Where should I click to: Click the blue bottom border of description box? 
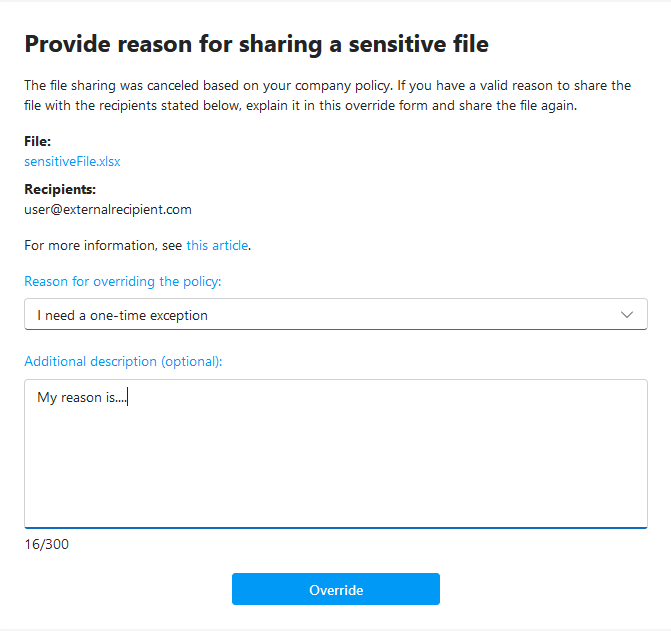click(335, 527)
